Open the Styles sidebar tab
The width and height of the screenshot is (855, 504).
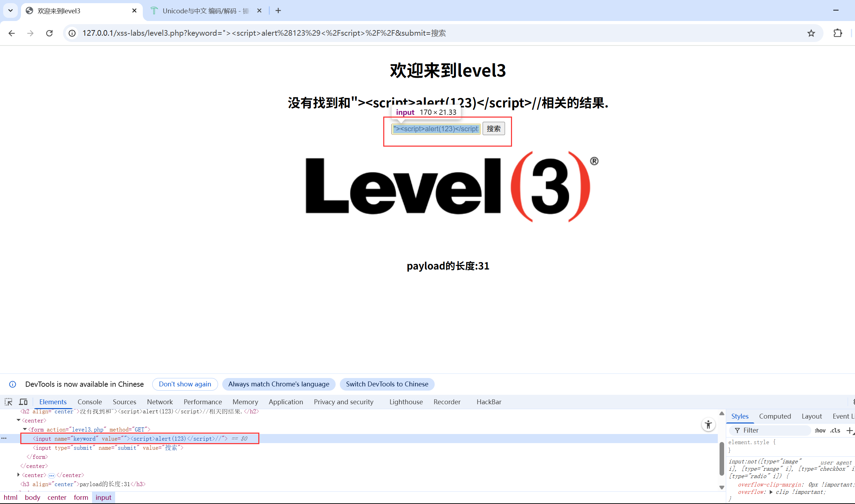[x=740, y=416]
